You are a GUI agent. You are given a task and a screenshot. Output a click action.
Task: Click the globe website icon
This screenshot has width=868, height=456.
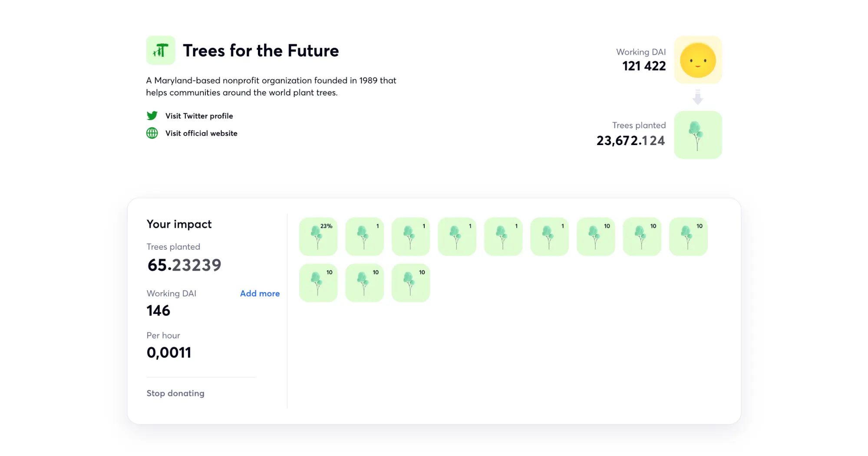click(152, 133)
